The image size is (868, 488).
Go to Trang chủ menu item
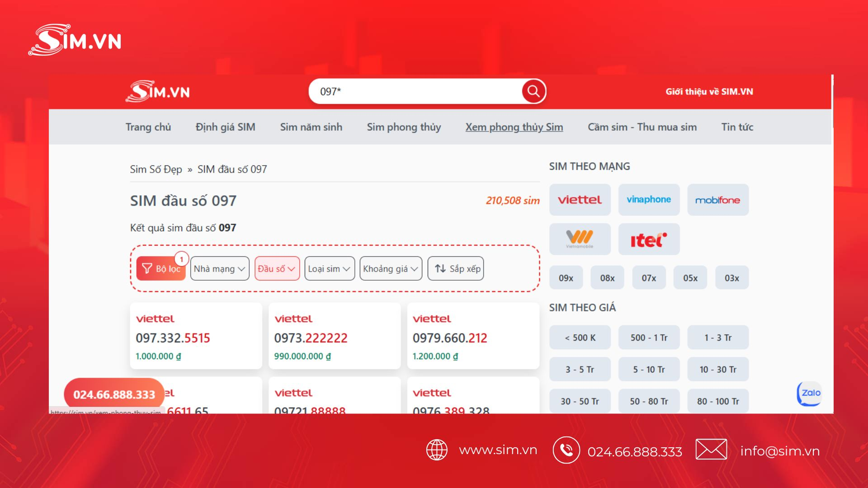coord(148,127)
